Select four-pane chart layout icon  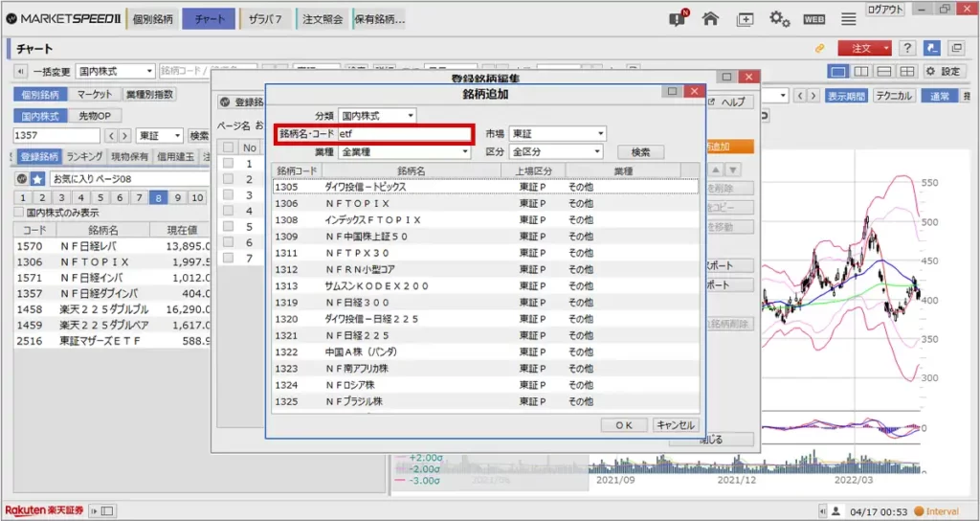point(907,71)
